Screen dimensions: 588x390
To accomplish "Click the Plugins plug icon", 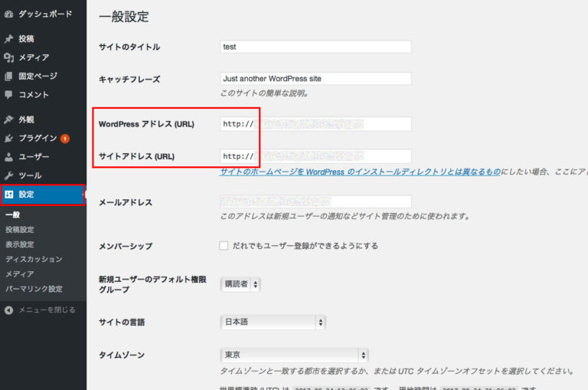I will point(8,139).
